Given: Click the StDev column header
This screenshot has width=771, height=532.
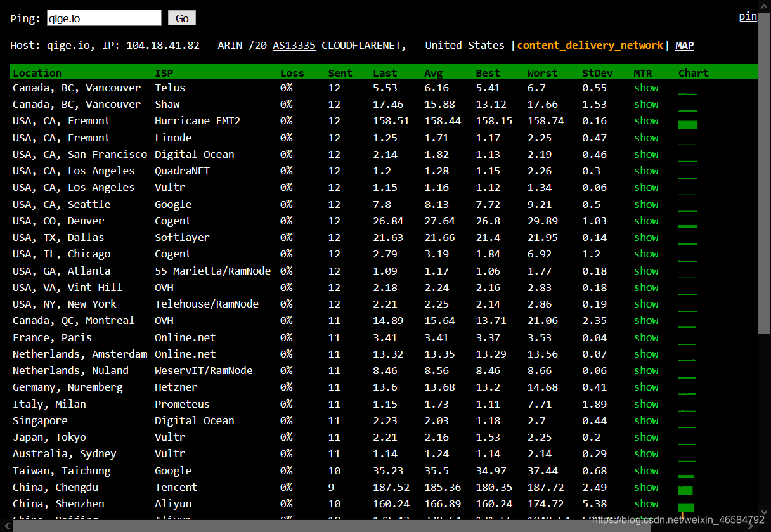Looking at the screenshot, I should point(597,73).
